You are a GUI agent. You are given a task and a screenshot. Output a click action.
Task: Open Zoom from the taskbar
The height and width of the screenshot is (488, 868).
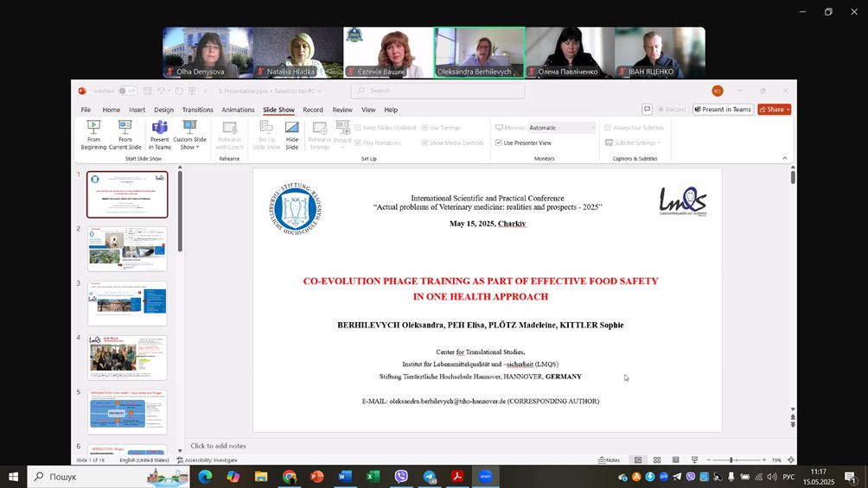(x=486, y=477)
